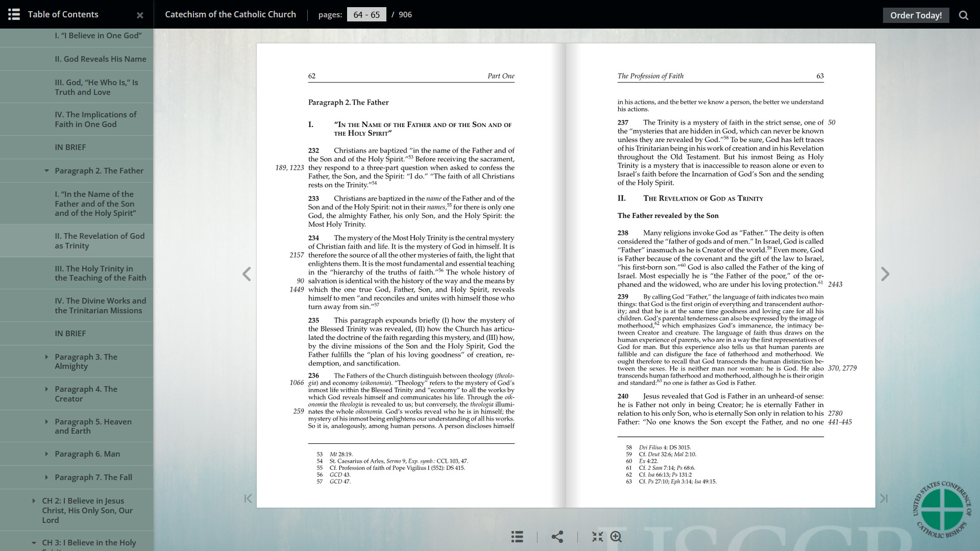This screenshot has width=980, height=551.
Task: Open III. The Holy Trinity in the Teaching
Action: coord(100,273)
